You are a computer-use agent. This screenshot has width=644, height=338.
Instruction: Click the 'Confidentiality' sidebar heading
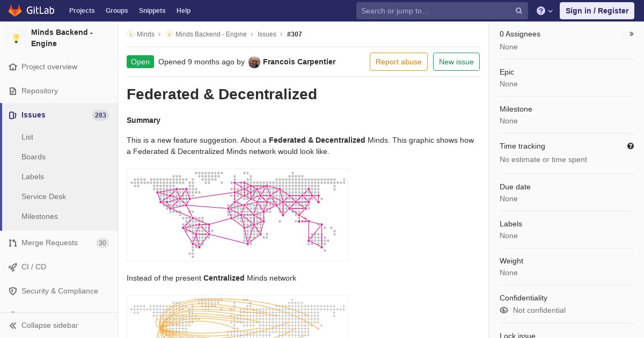[523, 298]
